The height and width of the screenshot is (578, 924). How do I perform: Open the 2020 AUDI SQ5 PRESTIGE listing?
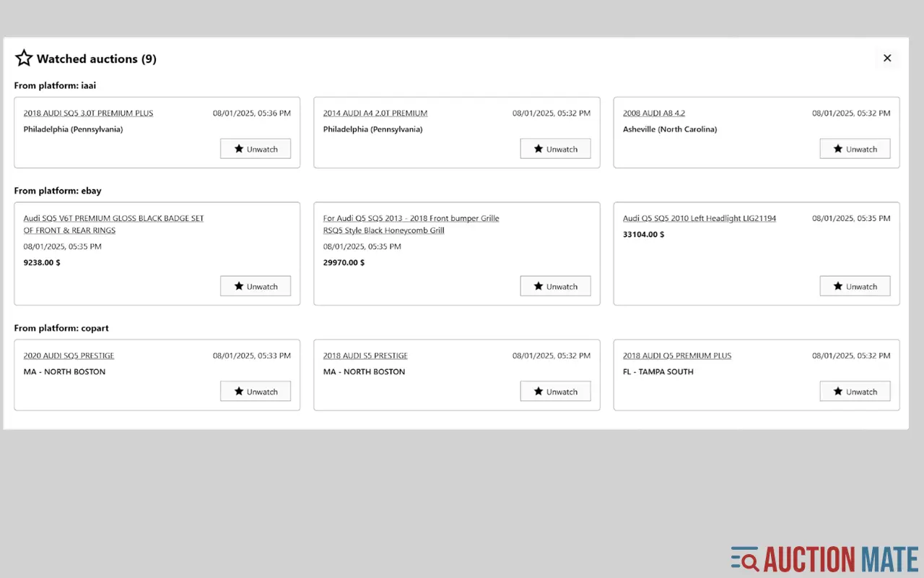tap(68, 355)
